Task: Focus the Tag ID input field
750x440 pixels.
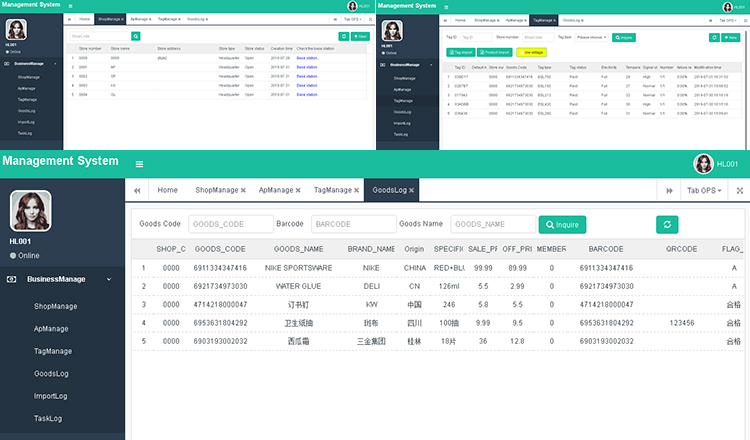Action: [x=475, y=37]
